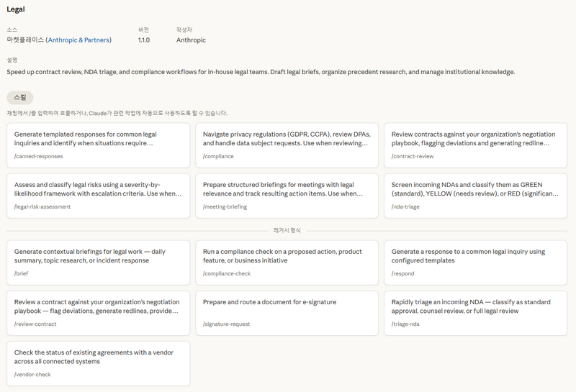
Task: Open the /review-contract command card
Action: pyautogui.click(x=98, y=313)
